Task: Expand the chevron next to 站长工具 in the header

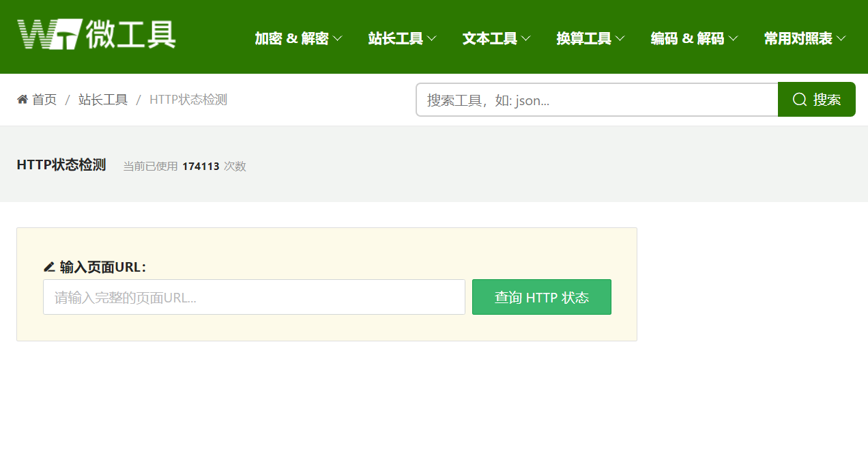Action: (431, 39)
